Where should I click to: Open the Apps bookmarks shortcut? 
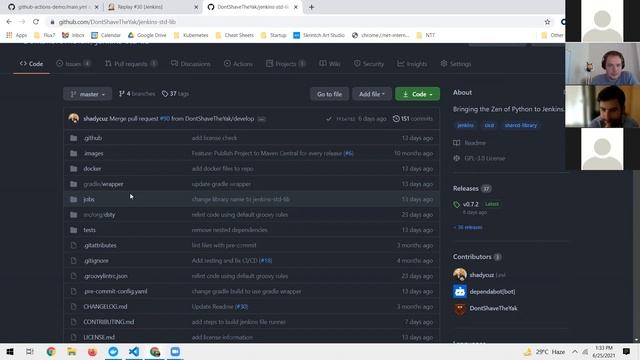point(17,35)
